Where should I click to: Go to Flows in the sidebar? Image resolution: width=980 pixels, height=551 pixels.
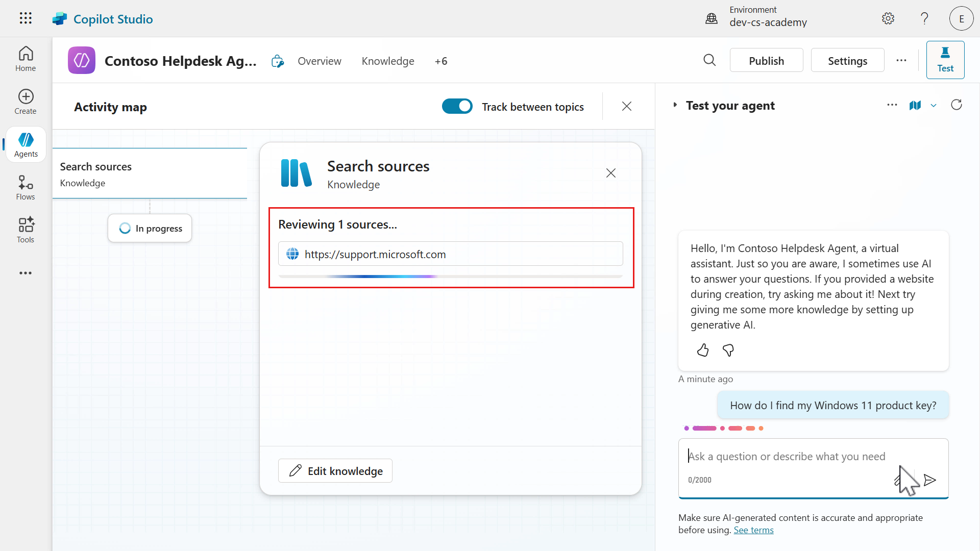(26, 188)
